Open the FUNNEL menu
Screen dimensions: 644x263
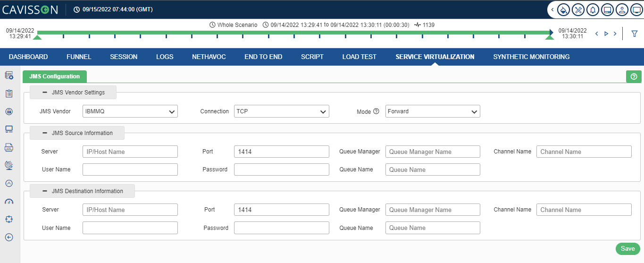(79, 57)
